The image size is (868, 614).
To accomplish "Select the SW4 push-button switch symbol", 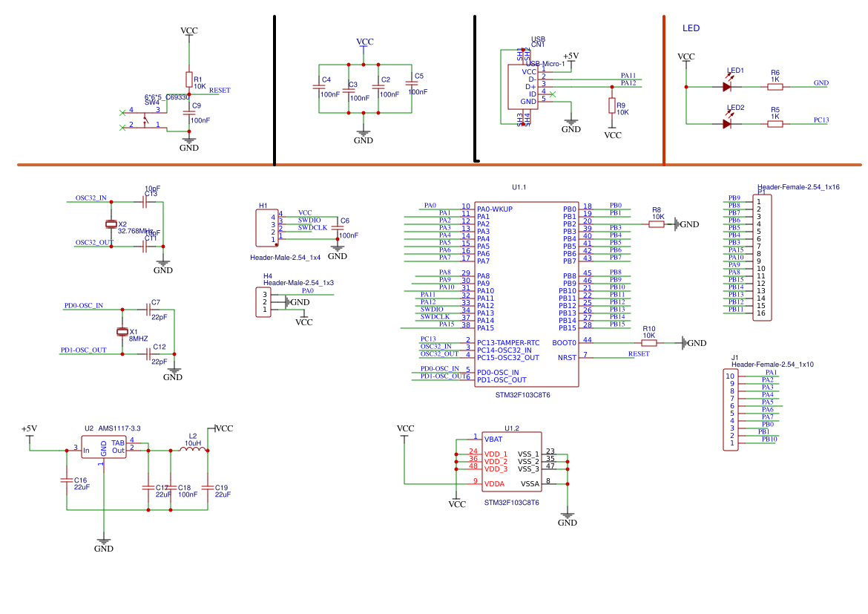I will click(145, 119).
